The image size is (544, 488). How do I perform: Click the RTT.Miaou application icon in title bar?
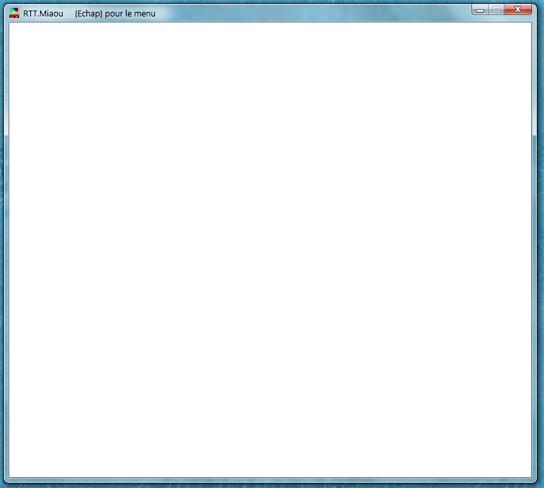coord(14,13)
